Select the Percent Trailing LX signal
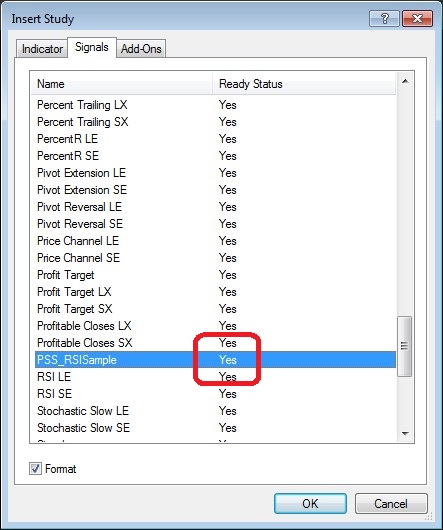The height and width of the screenshot is (530, 443). [x=215, y=105]
